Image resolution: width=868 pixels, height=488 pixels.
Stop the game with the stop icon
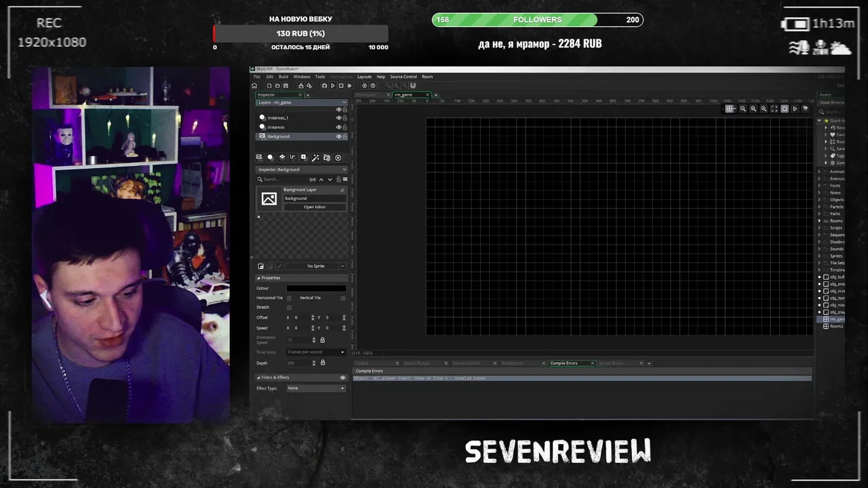click(341, 86)
